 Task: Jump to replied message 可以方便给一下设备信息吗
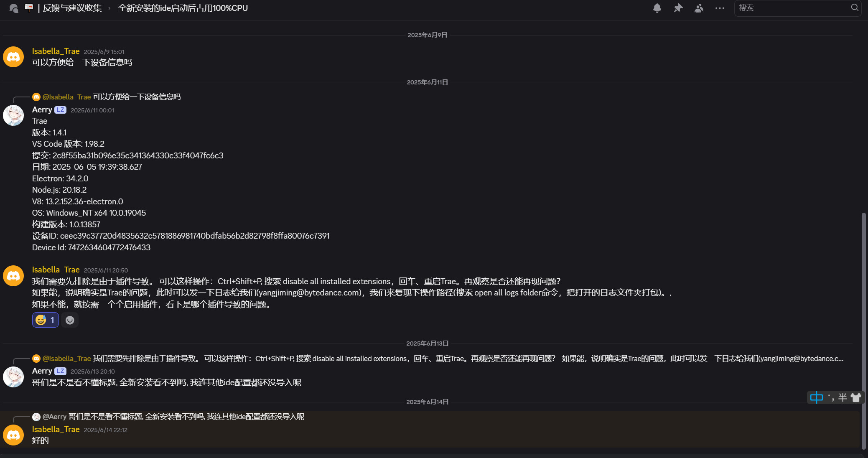[x=137, y=97]
